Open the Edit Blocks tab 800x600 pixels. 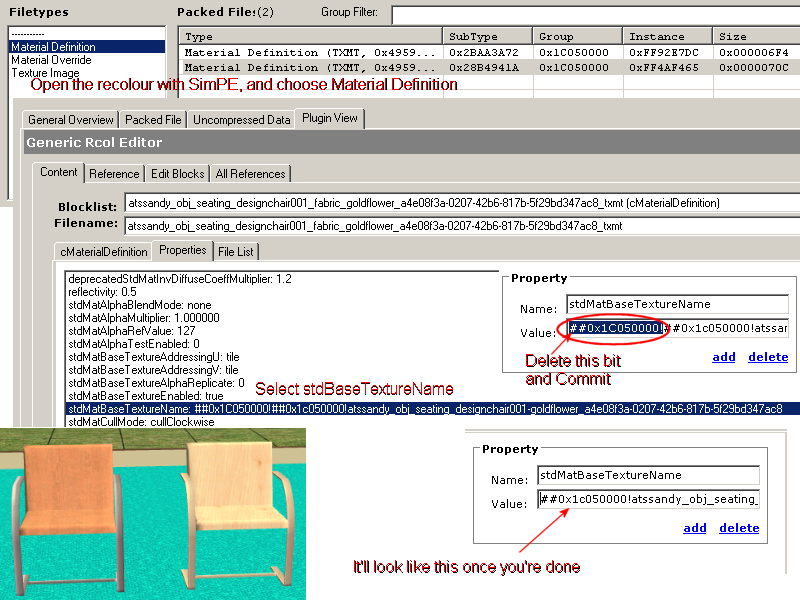click(x=178, y=174)
